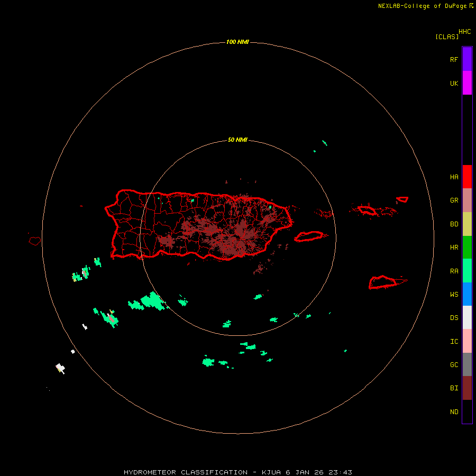Click the HA legend label
The height and width of the screenshot is (476, 476).
point(454,177)
